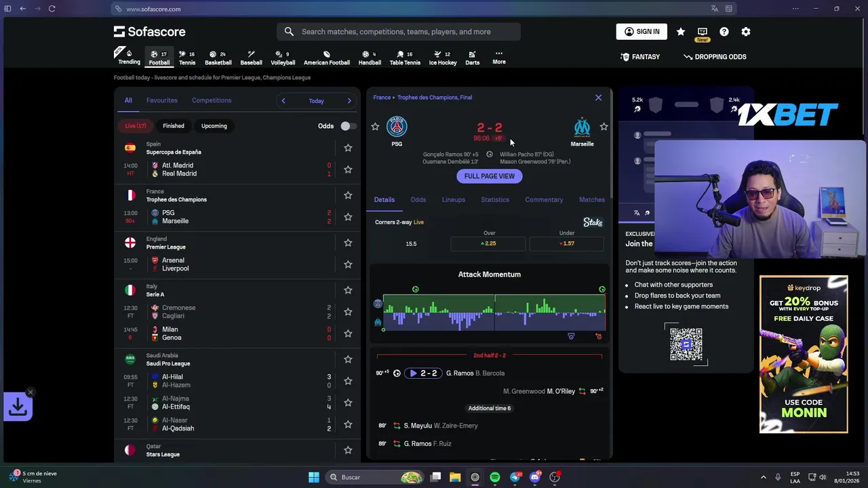Image resolution: width=868 pixels, height=488 pixels.
Task: Star the PSG team in match panel
Action: pyautogui.click(x=375, y=127)
